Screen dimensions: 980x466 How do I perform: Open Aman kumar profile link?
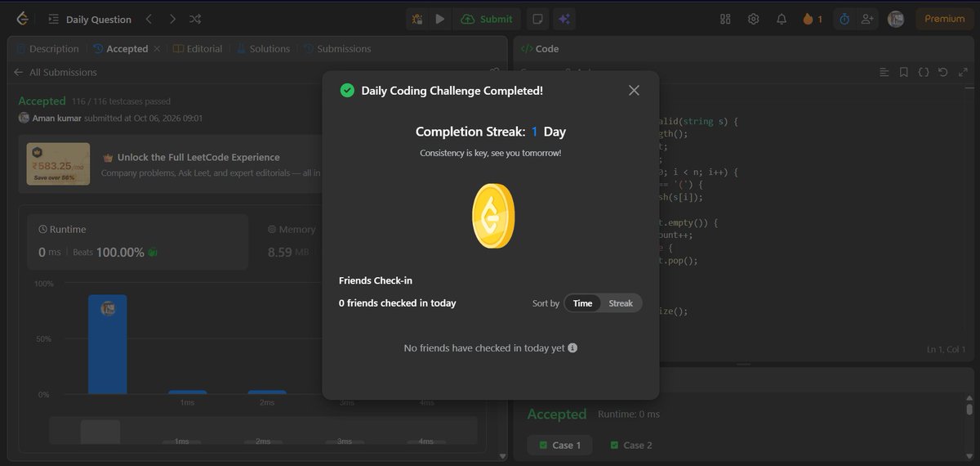click(56, 118)
